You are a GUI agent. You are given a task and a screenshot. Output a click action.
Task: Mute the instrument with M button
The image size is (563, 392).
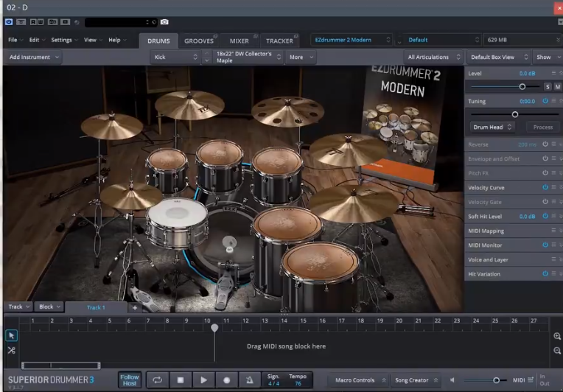point(557,87)
